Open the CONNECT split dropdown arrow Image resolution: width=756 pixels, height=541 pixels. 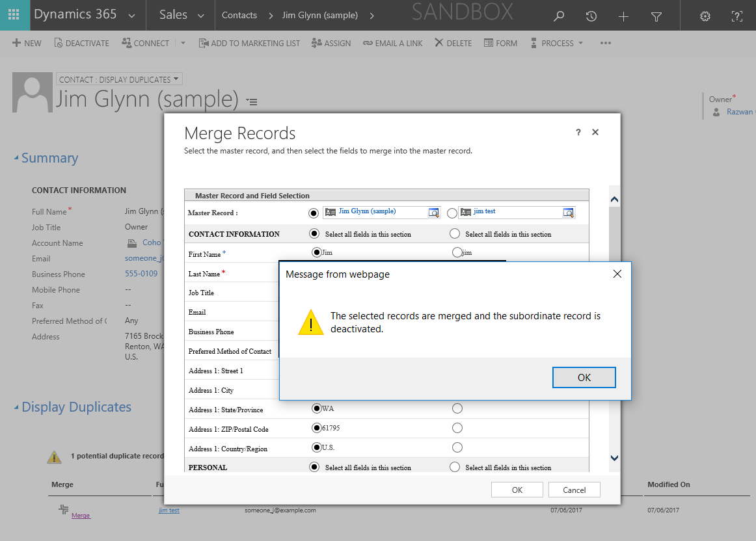tap(183, 43)
